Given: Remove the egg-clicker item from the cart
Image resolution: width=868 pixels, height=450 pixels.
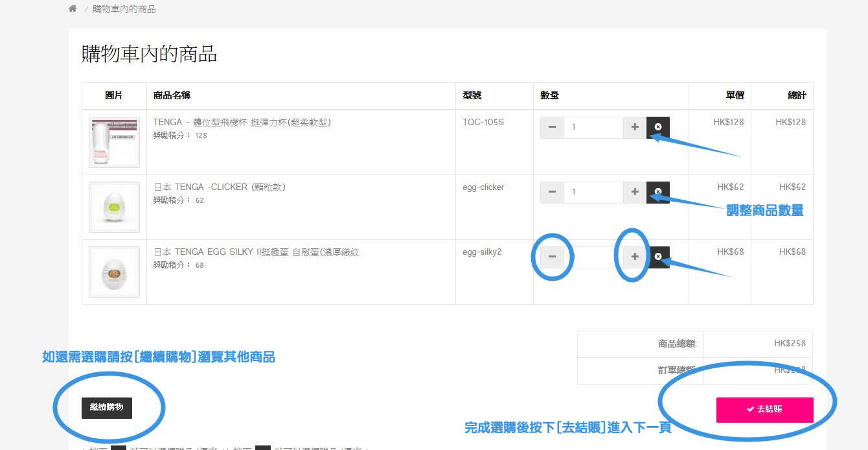Looking at the screenshot, I should click(x=658, y=192).
